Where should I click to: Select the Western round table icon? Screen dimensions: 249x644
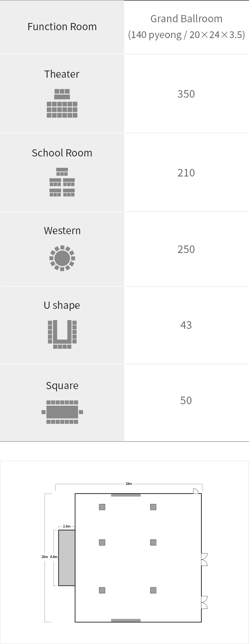[62, 258]
